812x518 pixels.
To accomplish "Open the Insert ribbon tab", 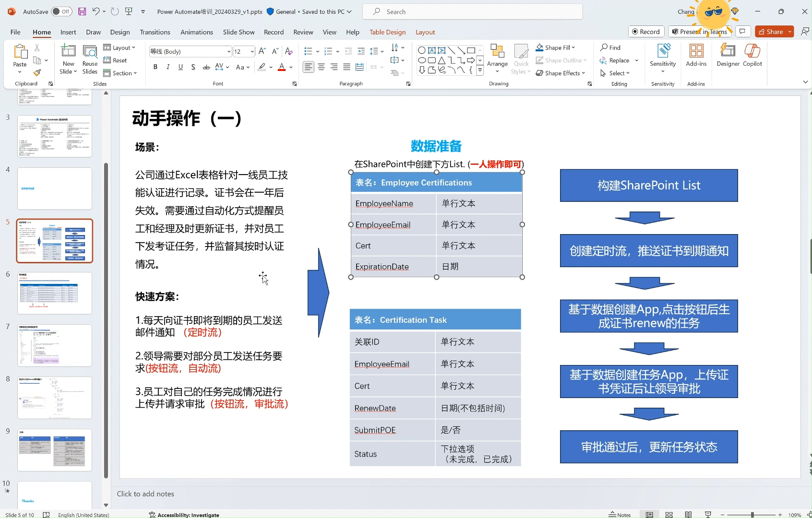I will click(68, 32).
